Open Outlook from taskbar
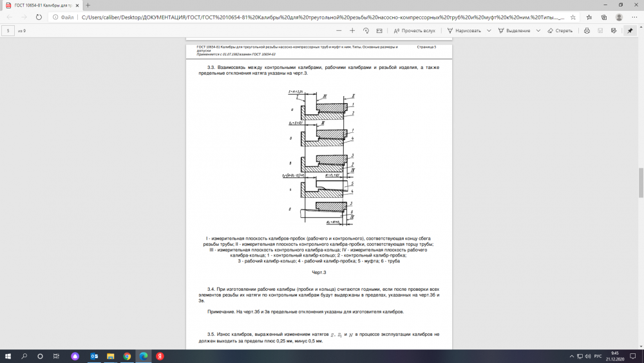The image size is (644, 363). click(94, 357)
